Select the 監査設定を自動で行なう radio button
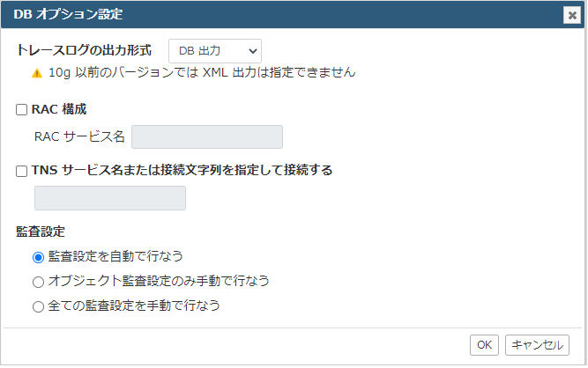This screenshot has width=588, height=368. click(38, 258)
